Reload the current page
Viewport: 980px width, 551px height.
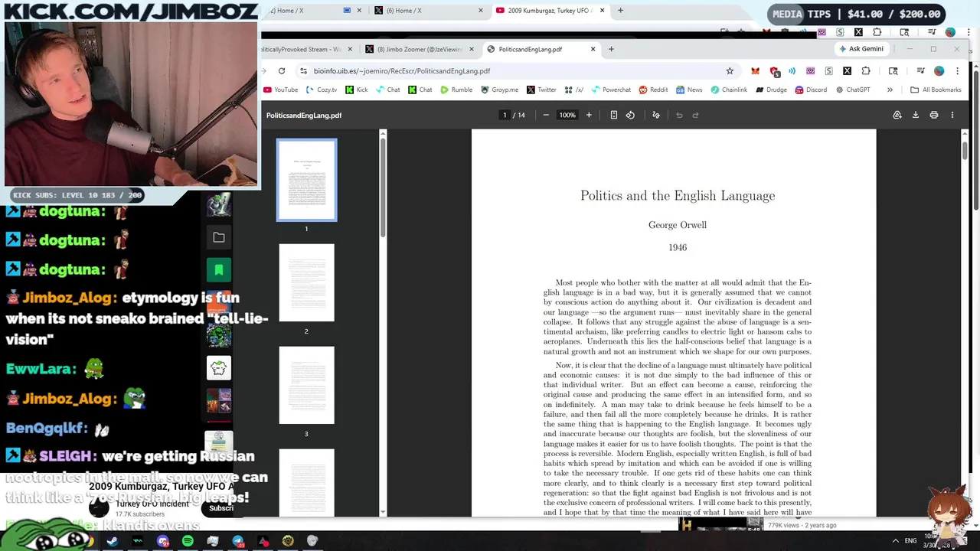tap(282, 70)
